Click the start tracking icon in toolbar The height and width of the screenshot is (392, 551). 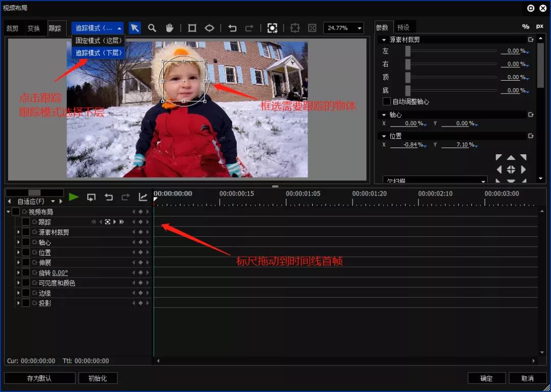[272, 28]
